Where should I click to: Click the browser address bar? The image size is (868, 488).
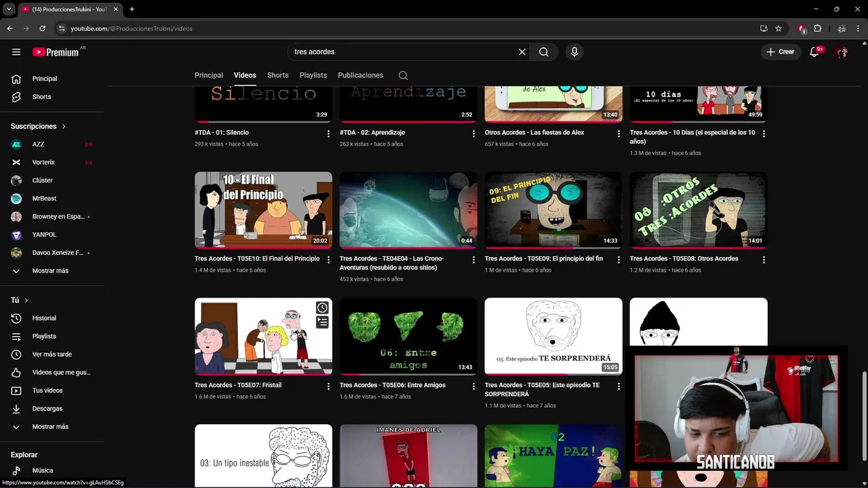(407, 28)
